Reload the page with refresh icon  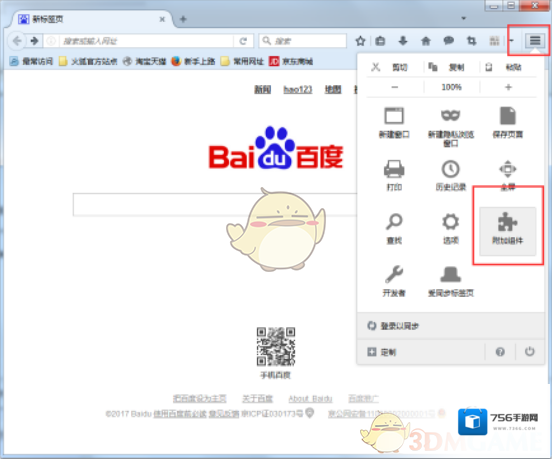[243, 41]
